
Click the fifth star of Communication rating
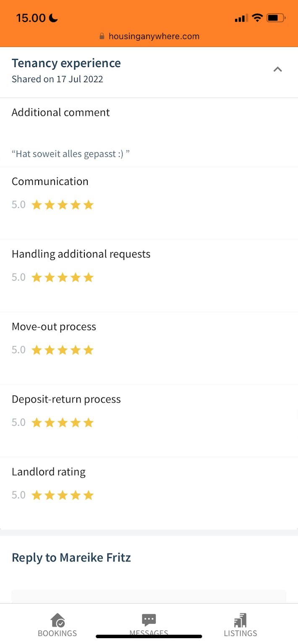pos(88,205)
